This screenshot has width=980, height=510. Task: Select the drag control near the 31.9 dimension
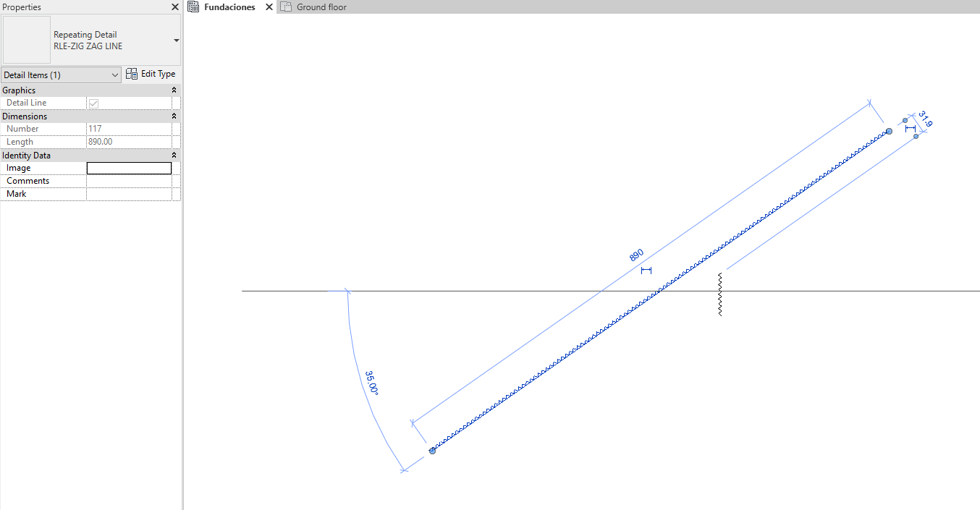point(911,129)
